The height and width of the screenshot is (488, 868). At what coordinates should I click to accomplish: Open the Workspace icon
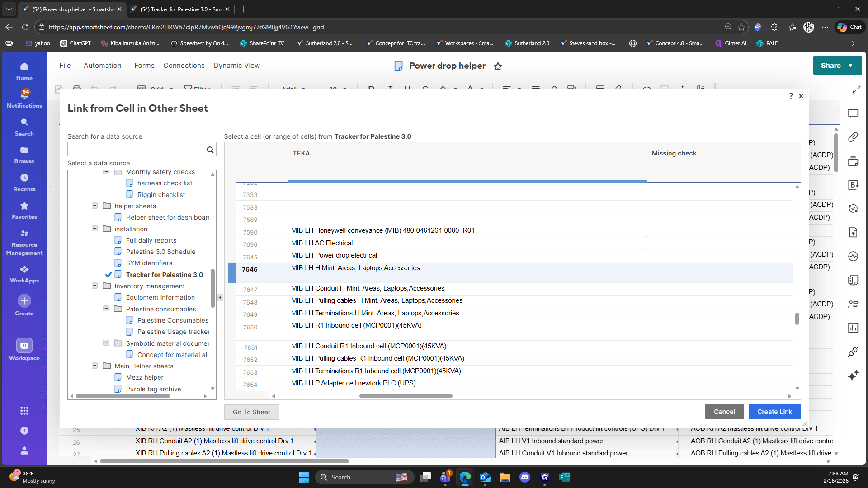click(x=24, y=346)
